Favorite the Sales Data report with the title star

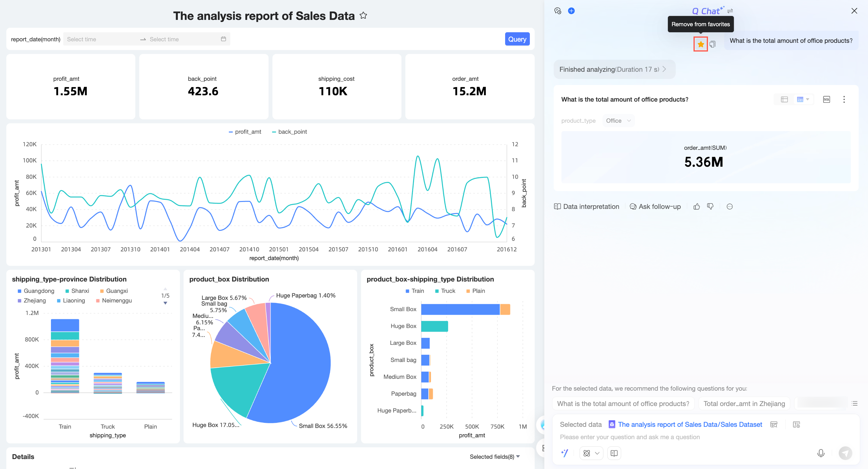363,15
